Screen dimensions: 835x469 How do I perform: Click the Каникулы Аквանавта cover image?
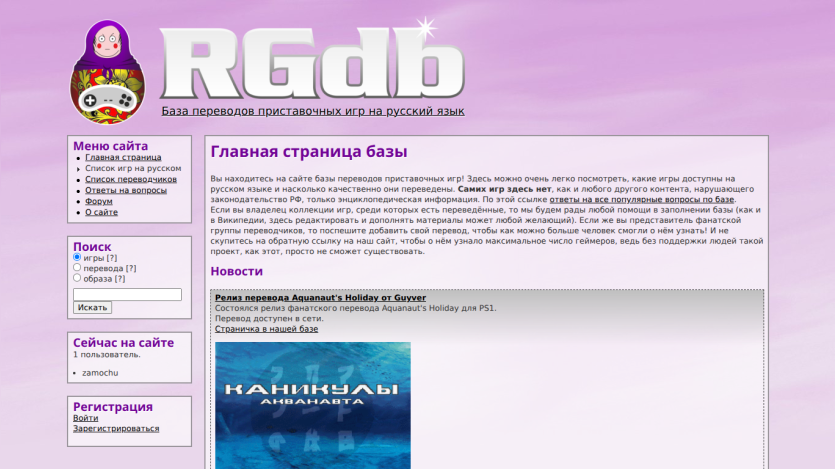[313, 405]
